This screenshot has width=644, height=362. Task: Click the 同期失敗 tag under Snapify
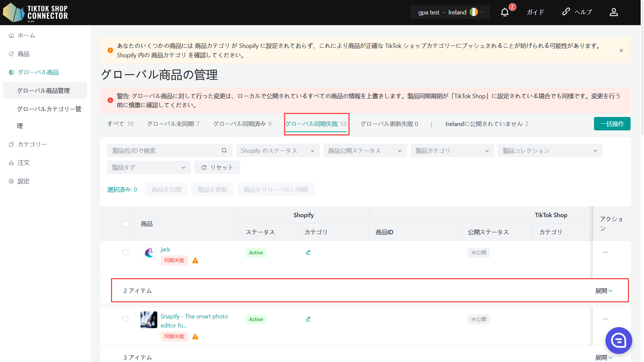174,337
